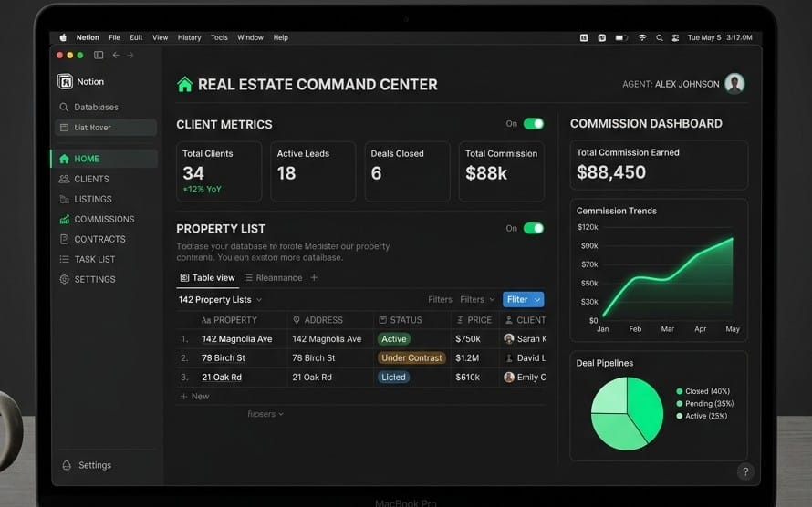Click Emily C's client avatar

508,378
